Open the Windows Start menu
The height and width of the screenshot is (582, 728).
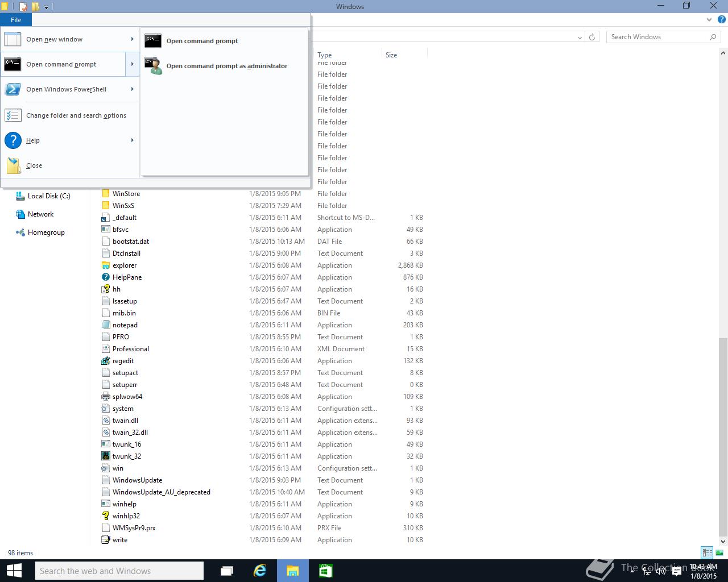(14, 571)
